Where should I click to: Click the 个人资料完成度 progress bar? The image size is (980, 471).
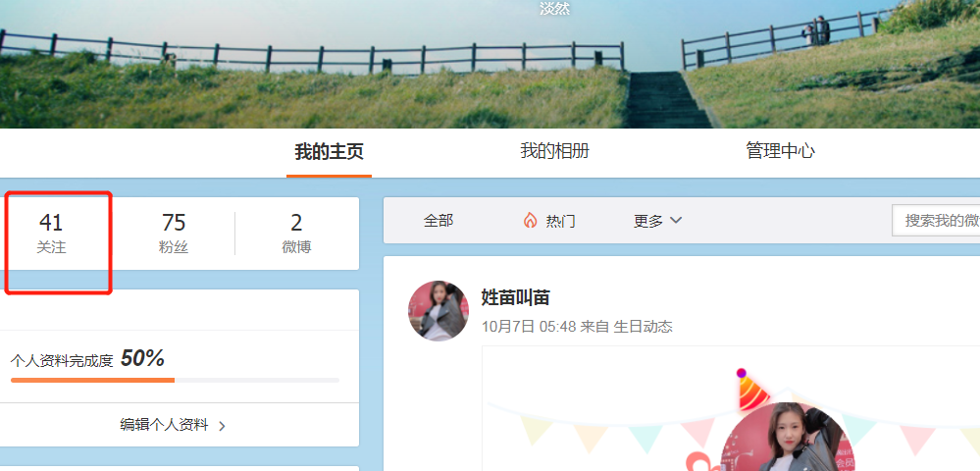[175, 381]
